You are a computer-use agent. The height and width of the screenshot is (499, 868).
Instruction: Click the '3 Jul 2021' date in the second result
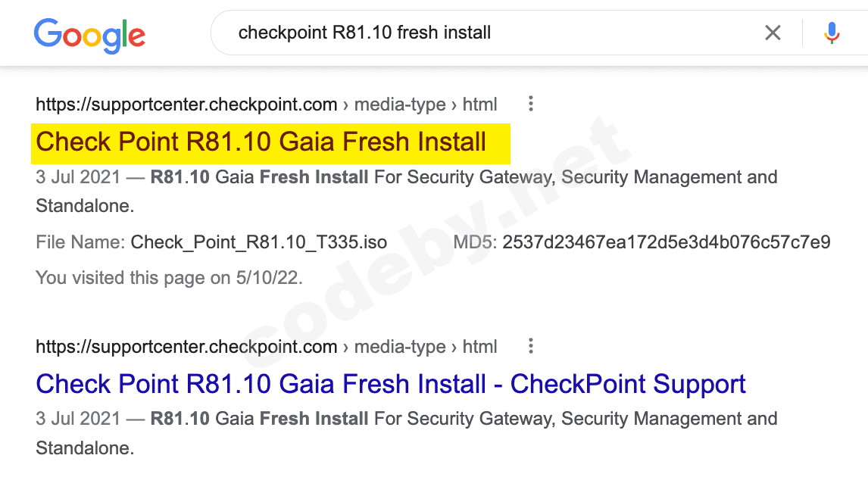[77, 419]
